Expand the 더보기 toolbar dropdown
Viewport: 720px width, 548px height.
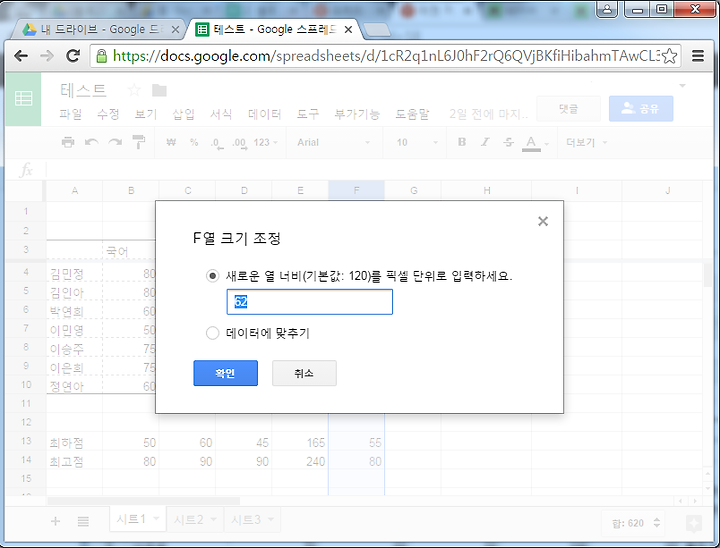586,142
